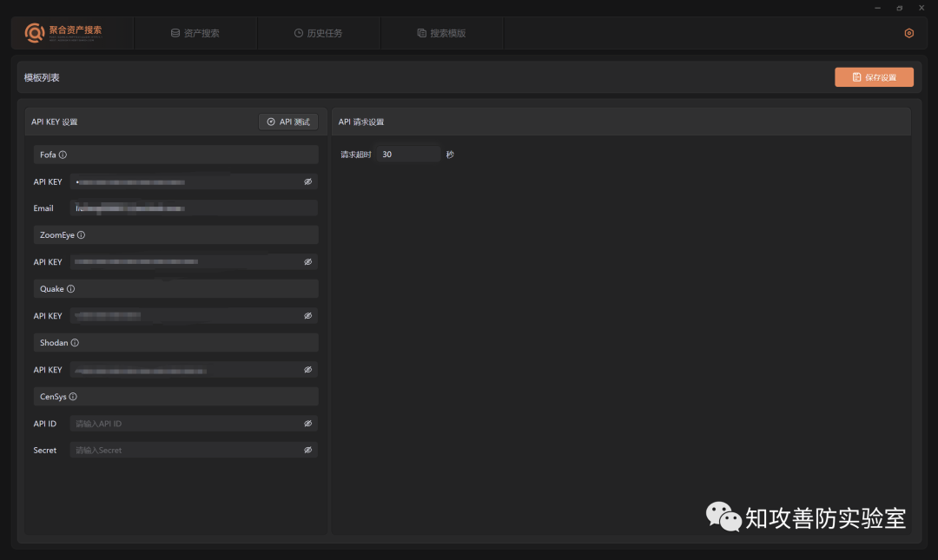Toggle visibility of ZoomEye API KEY
Viewport: 938px width, 560px height.
click(x=308, y=262)
